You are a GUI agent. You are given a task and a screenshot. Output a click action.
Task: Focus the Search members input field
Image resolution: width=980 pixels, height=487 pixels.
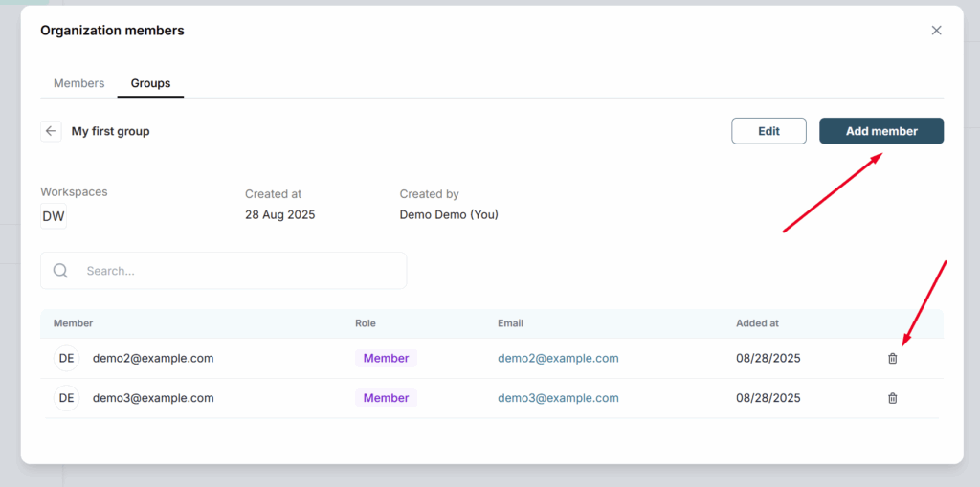224,271
